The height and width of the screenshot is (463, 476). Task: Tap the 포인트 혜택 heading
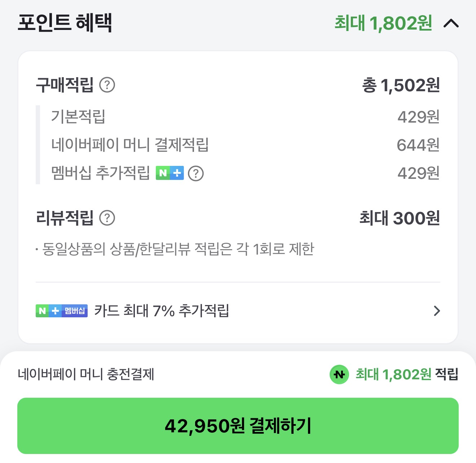pos(65,23)
